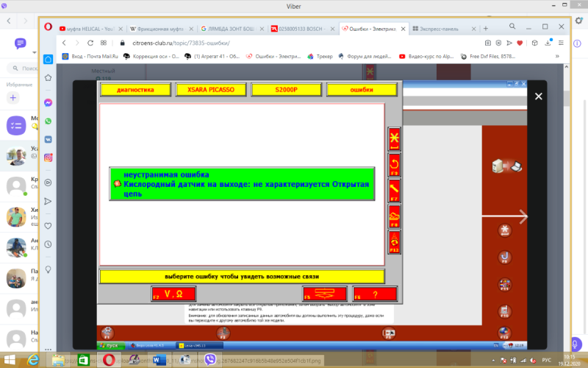
Task: Click the yellow диагностика header button
Action: click(x=133, y=90)
